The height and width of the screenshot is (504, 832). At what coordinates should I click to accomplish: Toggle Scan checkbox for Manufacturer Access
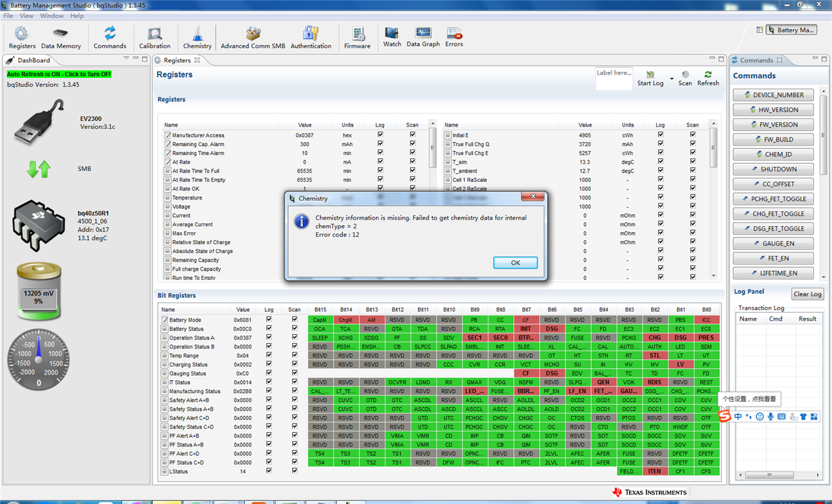(413, 135)
